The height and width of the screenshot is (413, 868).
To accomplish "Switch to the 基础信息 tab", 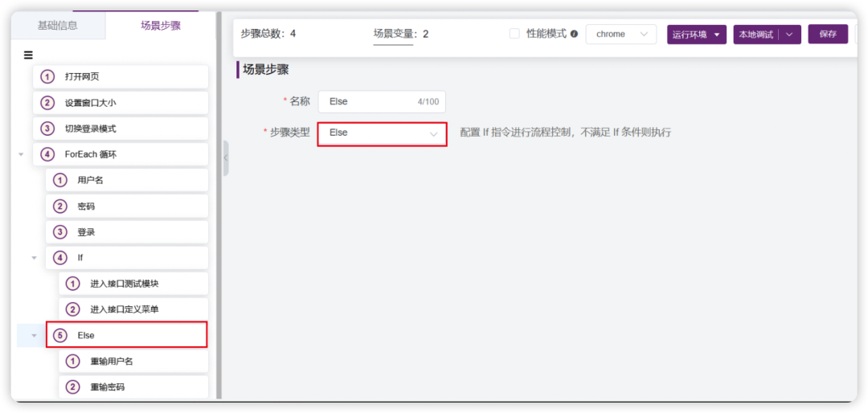I will 58,26.
